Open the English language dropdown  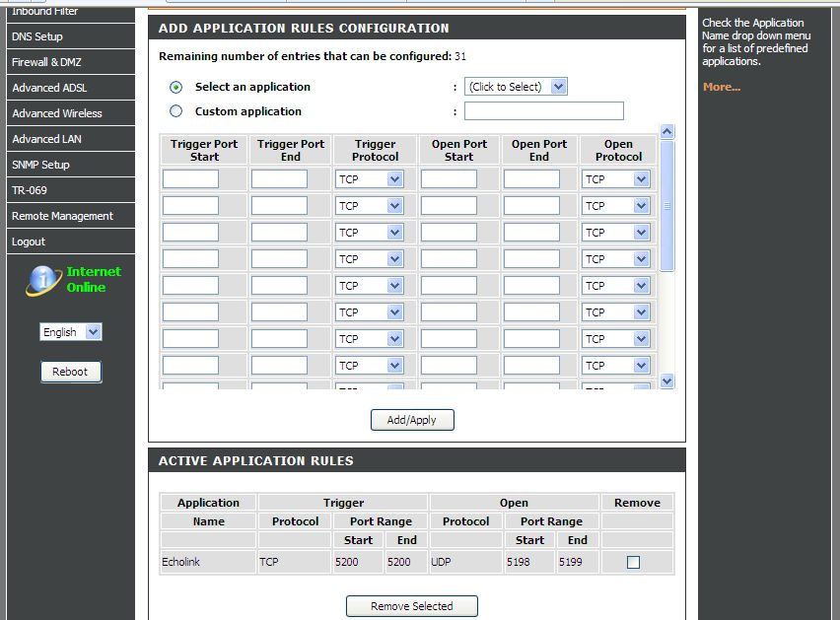71,332
